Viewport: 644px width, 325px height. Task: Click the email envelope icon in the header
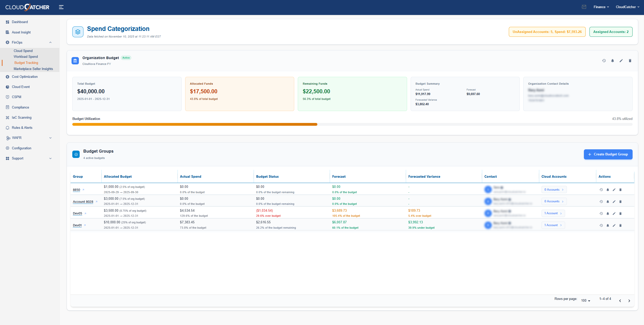pos(584,7)
